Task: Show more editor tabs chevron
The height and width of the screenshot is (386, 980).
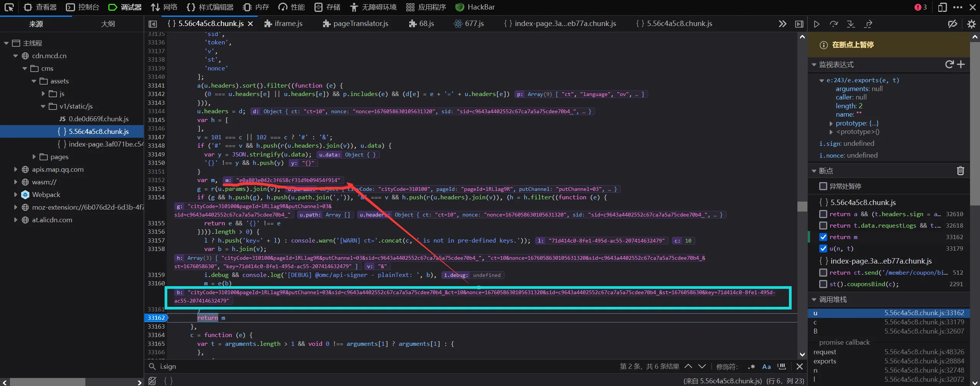Action: coord(782,24)
